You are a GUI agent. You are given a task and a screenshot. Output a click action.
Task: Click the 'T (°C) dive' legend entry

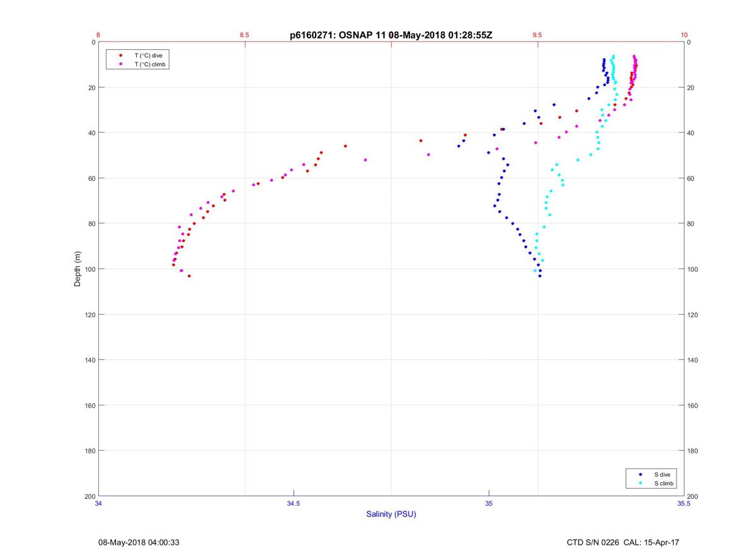point(148,55)
